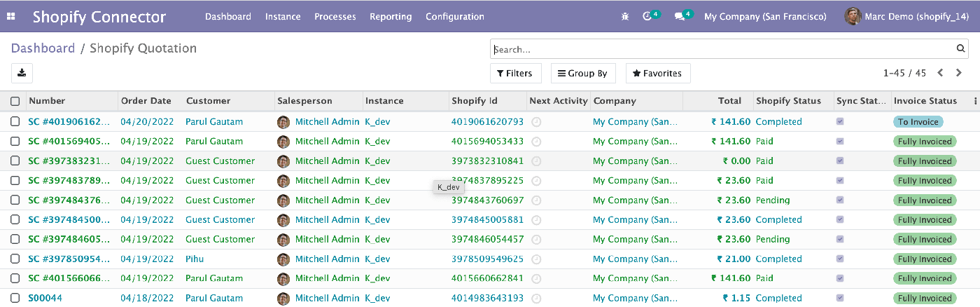Click the export download icon button
Viewport: 980px width, 307px height.
tap(22, 73)
